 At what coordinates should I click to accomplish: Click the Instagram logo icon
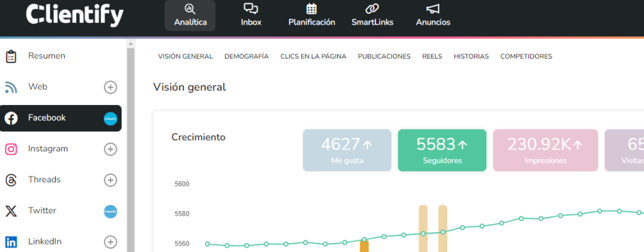coord(11,149)
